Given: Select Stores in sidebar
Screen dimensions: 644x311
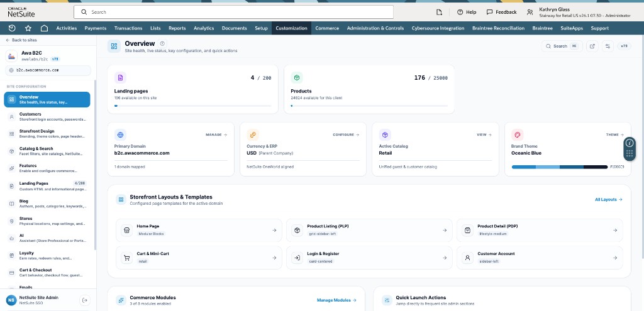Looking at the screenshot, I should click(47, 221).
